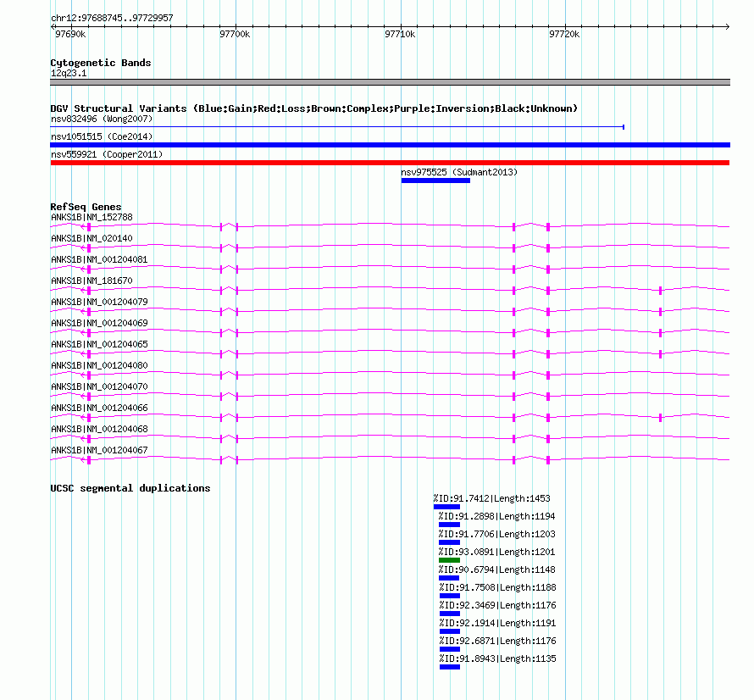Click the NM_001204066 exon mark right of 97720k
754x700 pixels.
click(x=660, y=418)
